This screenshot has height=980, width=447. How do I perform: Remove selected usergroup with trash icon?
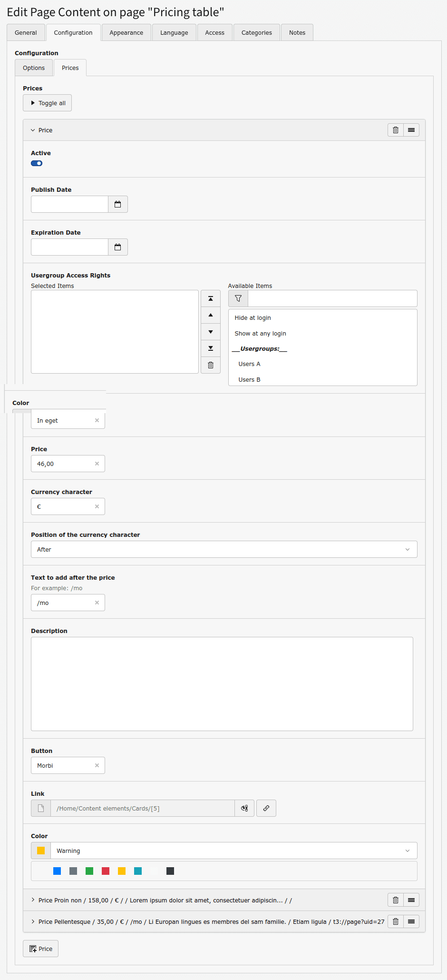click(x=211, y=365)
